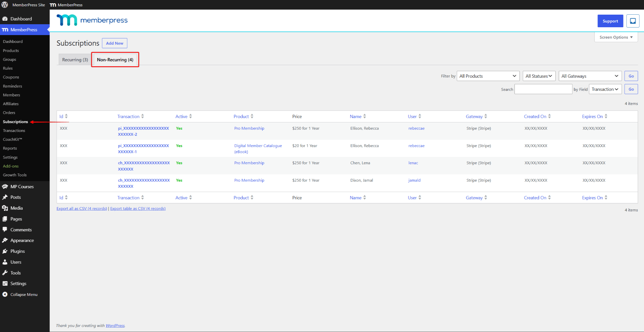Open Products in MemberPress submenu
Screen dimensions: 644x332
pos(11,50)
